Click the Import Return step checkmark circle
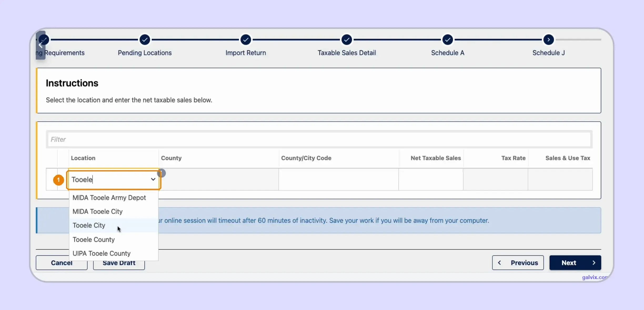 tap(246, 40)
